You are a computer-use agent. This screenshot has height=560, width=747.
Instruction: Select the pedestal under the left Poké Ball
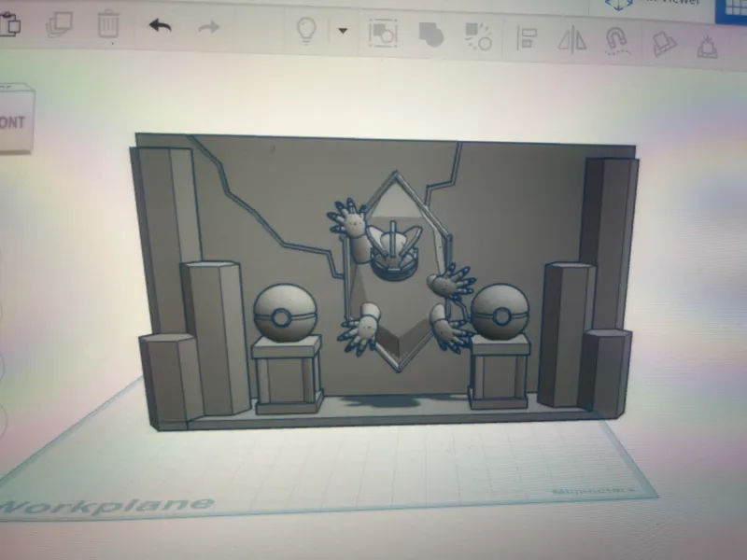(x=287, y=374)
